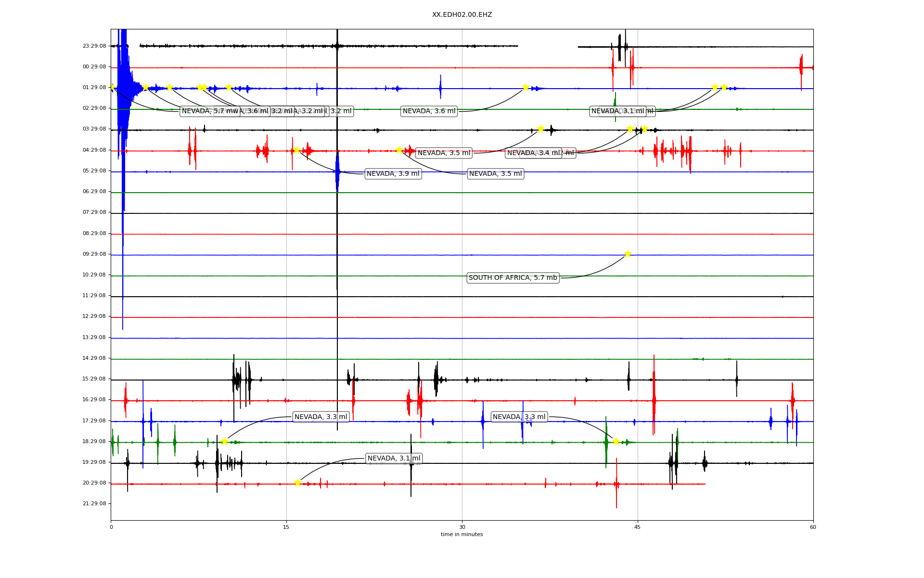Click the leftmost star on the 18:29:08 green trace
Image resolution: width=924 pixels, height=578 pixels.
click(x=224, y=441)
